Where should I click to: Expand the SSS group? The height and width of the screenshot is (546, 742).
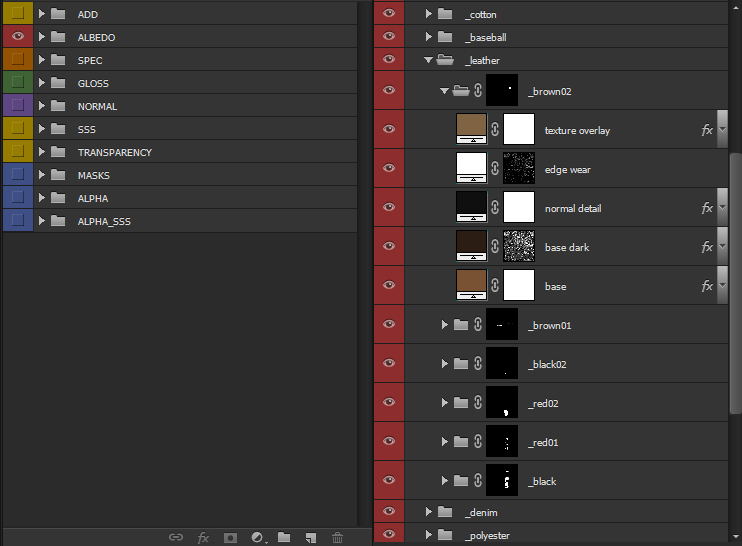tap(42, 128)
